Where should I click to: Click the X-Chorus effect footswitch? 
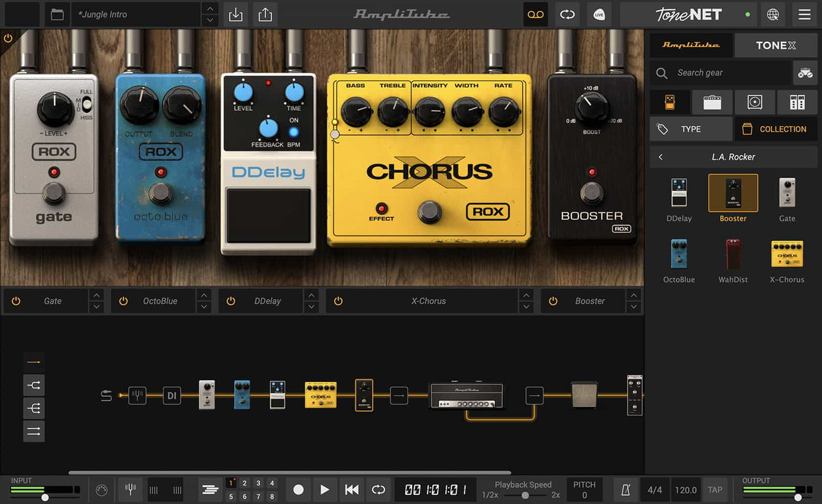click(x=429, y=212)
